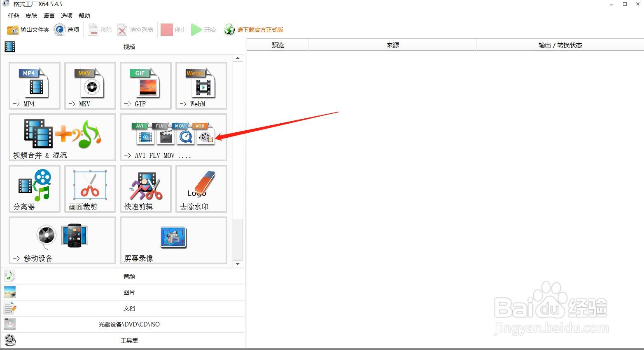Minimize the 格式工厂 window
644x350 pixels.
611,4
